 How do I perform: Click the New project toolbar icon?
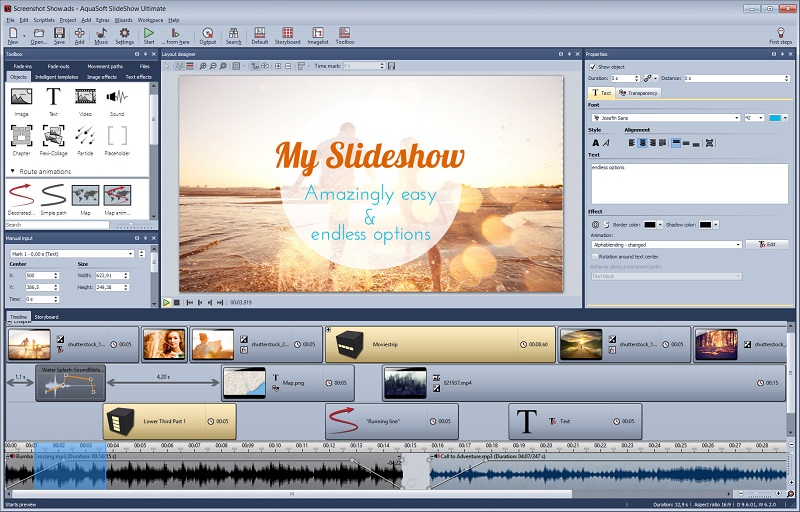click(x=13, y=34)
